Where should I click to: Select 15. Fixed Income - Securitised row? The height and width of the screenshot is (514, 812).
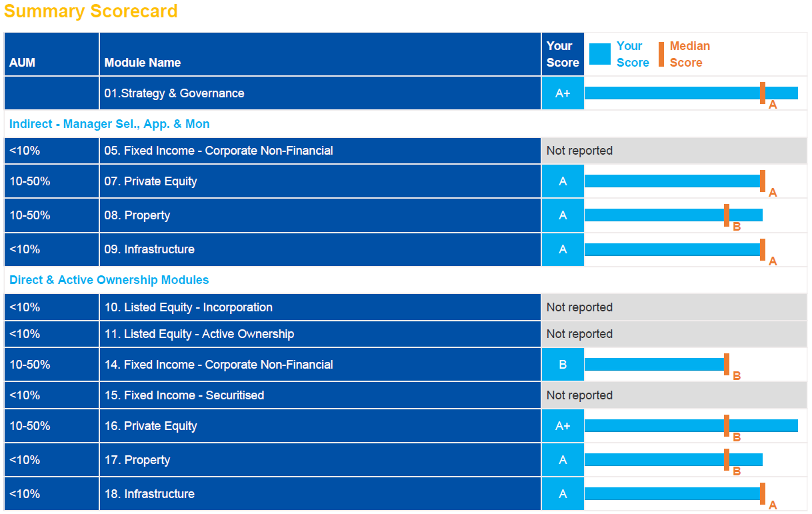(184, 395)
